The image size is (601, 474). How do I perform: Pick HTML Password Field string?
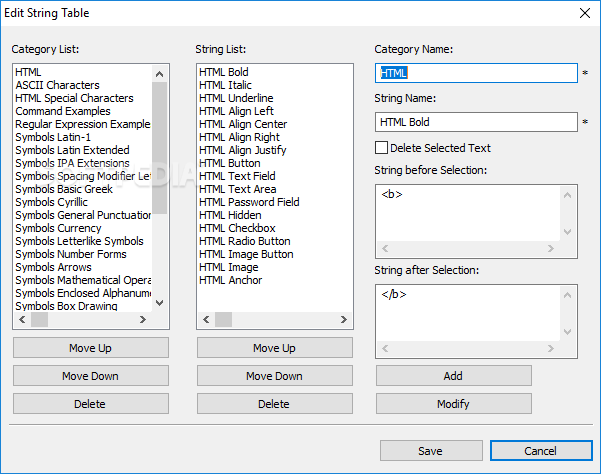point(249,202)
